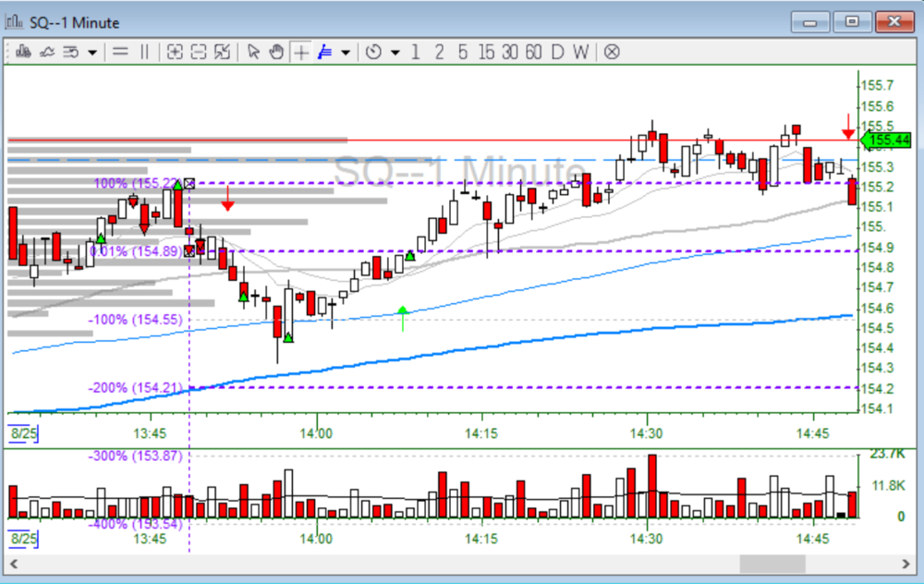
Task: Switch to the 60 minute timeframe
Action: (533, 53)
